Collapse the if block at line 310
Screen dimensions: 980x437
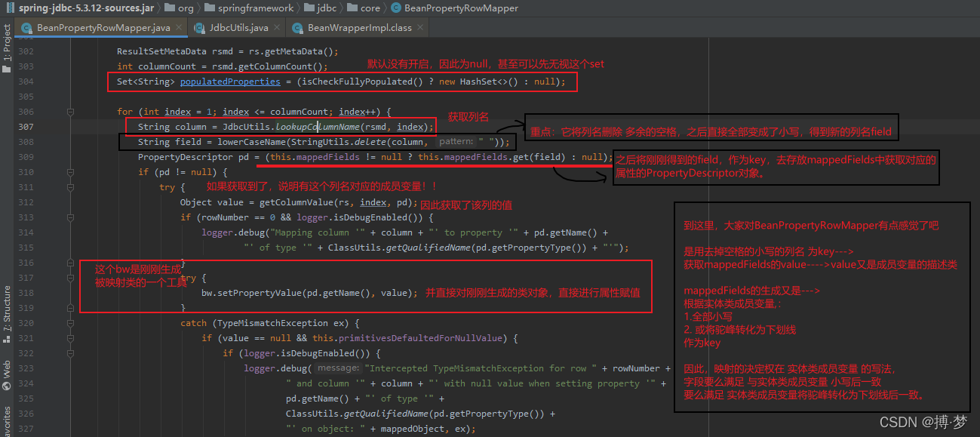(71, 172)
